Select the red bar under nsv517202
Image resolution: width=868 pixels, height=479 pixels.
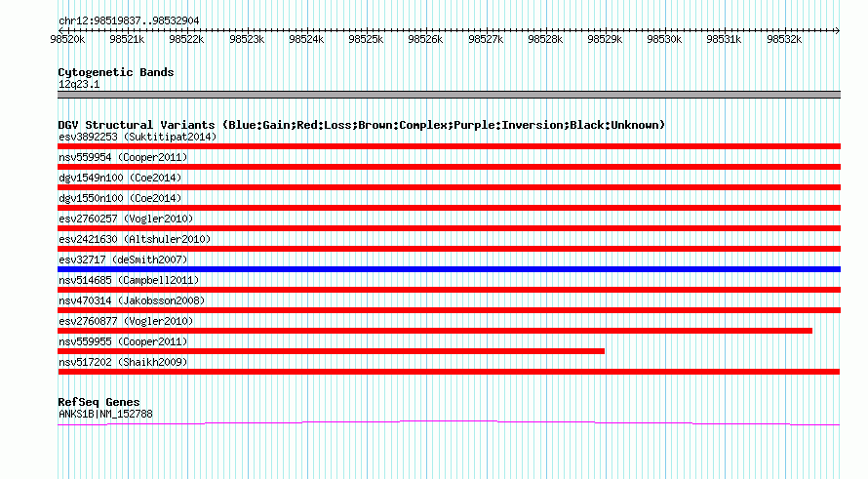click(449, 372)
